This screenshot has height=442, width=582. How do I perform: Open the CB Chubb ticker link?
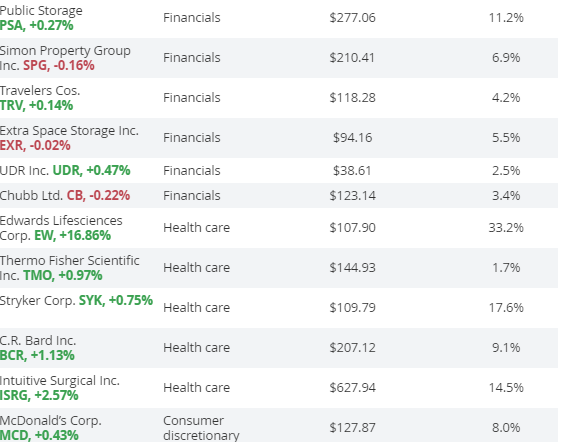[x=98, y=195]
